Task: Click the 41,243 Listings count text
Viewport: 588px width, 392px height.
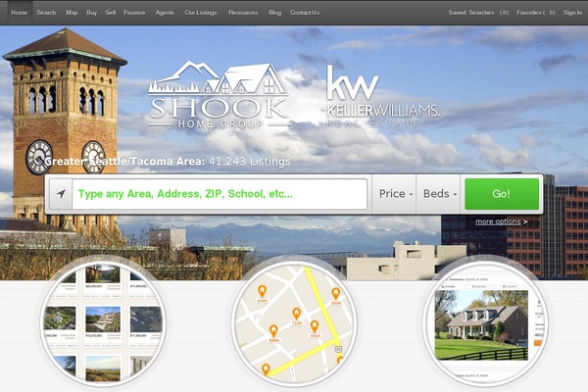Action: [x=249, y=162]
